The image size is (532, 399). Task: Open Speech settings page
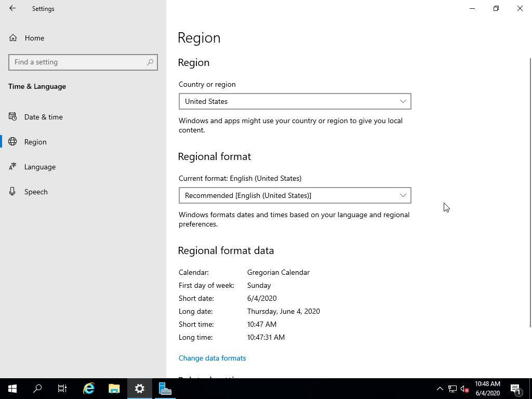(36, 192)
